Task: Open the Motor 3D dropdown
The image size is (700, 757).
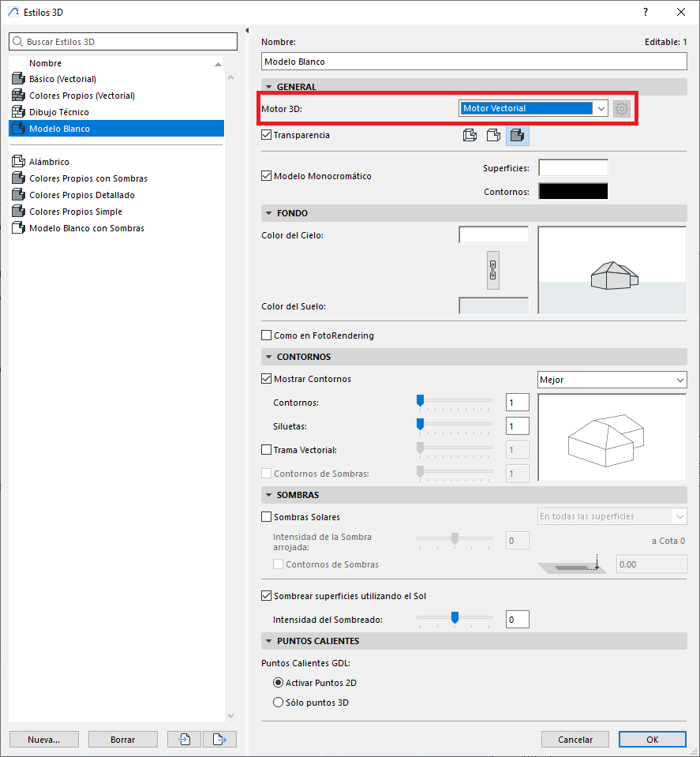Action: 533,108
